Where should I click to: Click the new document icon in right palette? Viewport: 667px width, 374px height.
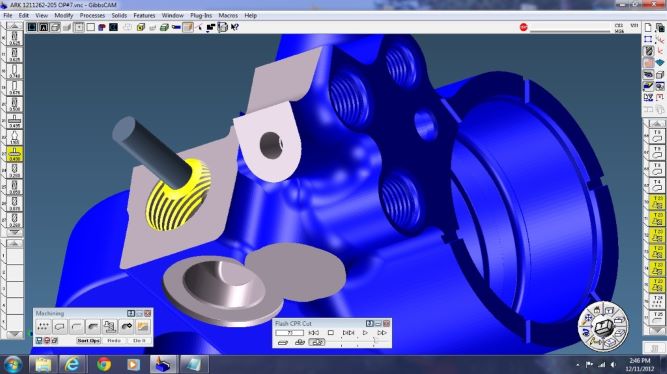(x=648, y=28)
